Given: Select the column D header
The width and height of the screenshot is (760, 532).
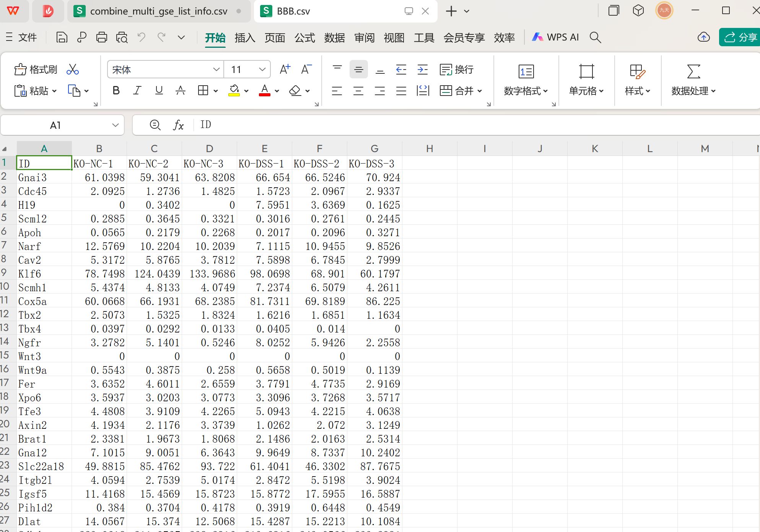Looking at the screenshot, I should (x=209, y=149).
